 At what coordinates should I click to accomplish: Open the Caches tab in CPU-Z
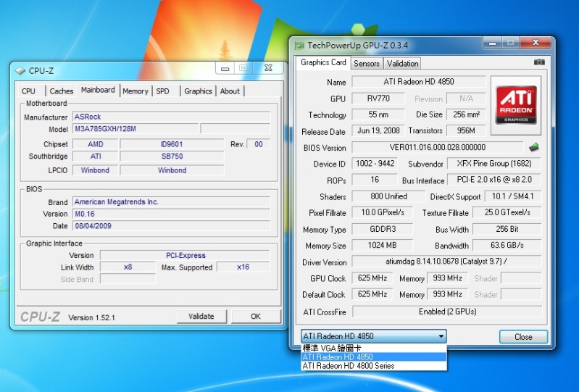(62, 91)
